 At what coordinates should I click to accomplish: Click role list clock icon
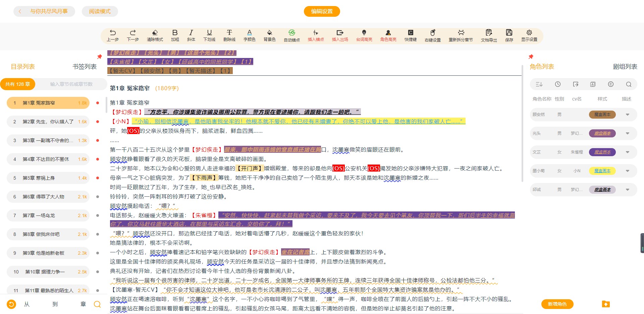tap(558, 84)
